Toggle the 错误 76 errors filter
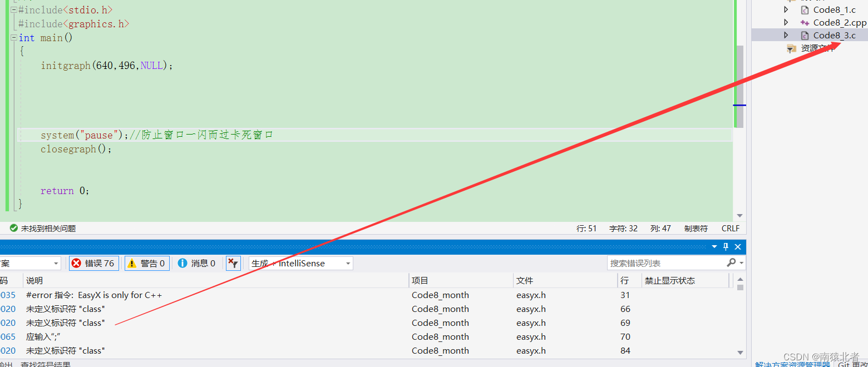The width and height of the screenshot is (868, 367). pos(94,263)
